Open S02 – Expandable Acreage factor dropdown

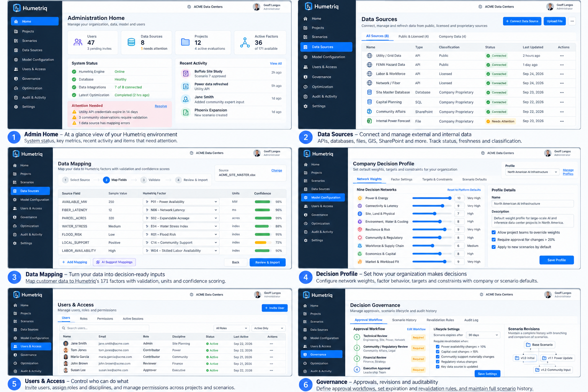[181, 218]
